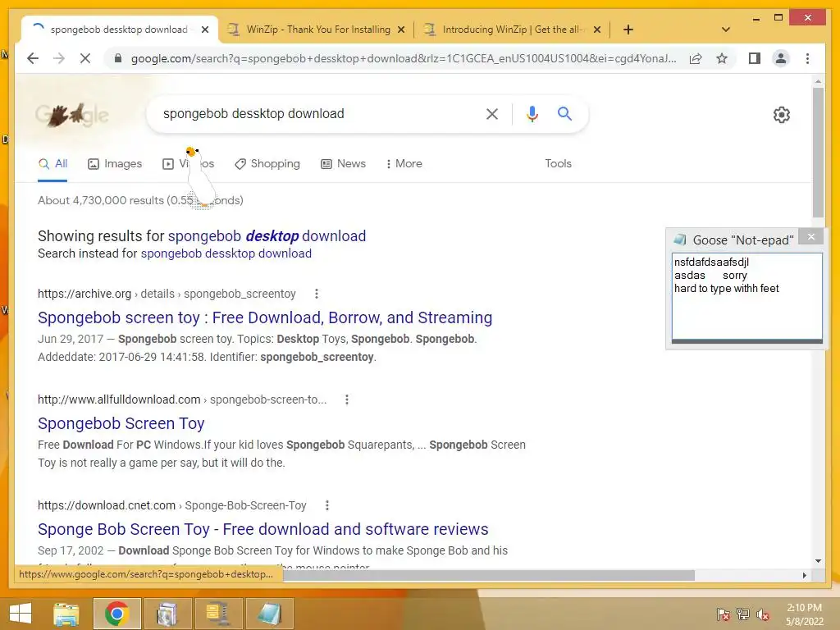Click the installer taskbar icon beside Chrome
840x630 pixels.
(x=167, y=614)
